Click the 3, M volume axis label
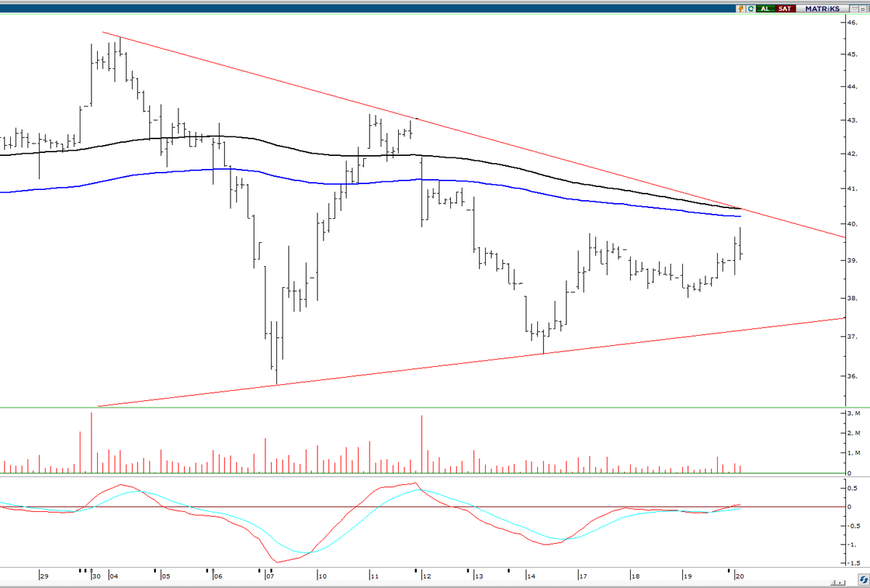Image resolution: width=870 pixels, height=588 pixels. (x=854, y=413)
